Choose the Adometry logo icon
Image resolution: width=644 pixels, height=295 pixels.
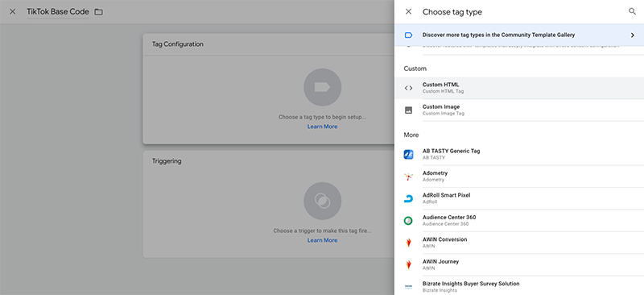(408, 177)
